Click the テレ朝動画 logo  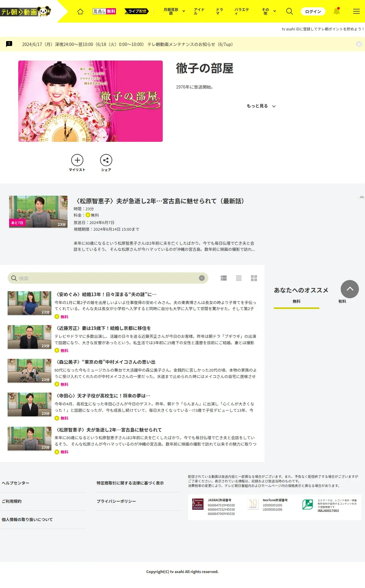click(x=26, y=12)
